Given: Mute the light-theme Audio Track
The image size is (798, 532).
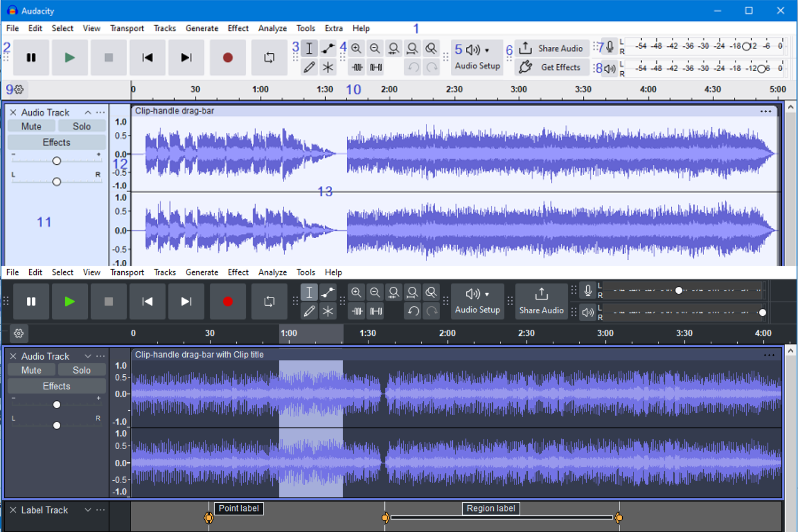Looking at the screenshot, I should (31, 127).
